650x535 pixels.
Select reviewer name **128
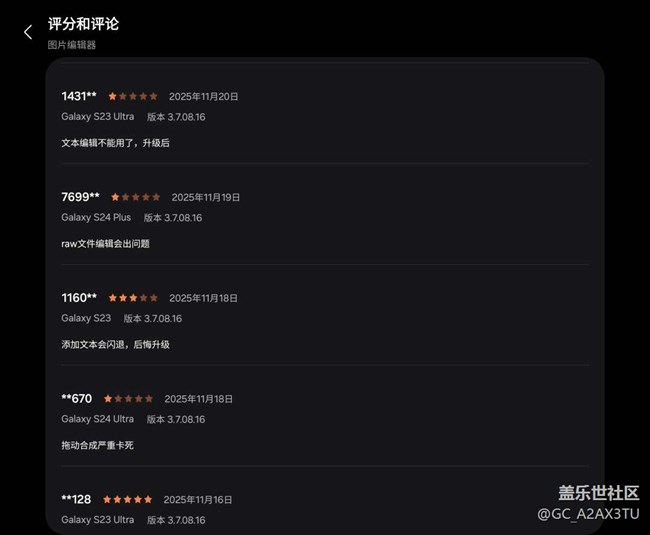pos(76,499)
